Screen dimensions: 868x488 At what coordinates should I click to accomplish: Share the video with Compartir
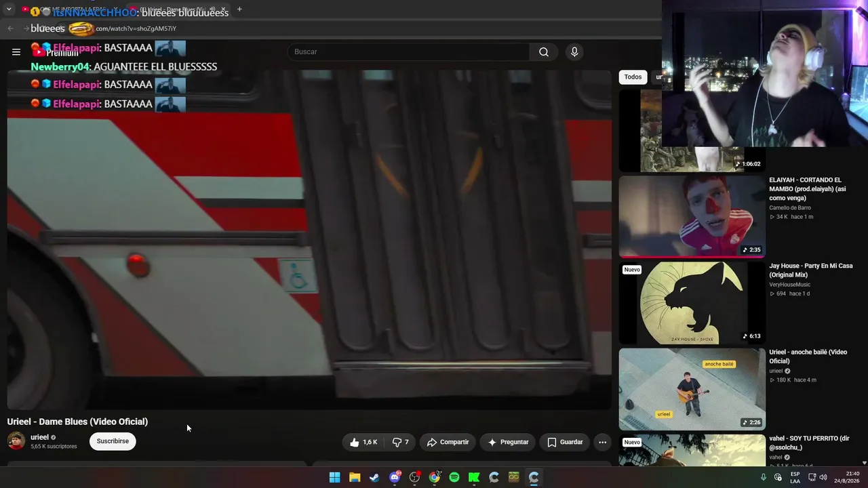point(448,442)
